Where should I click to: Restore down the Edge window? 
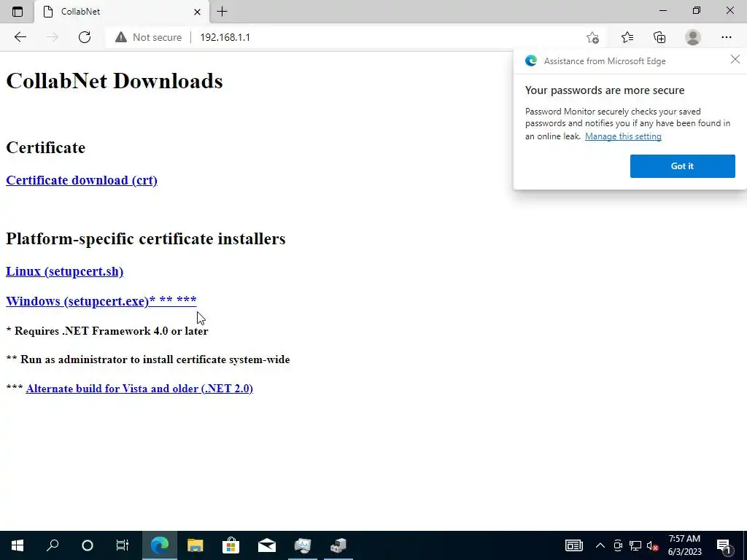(x=697, y=10)
